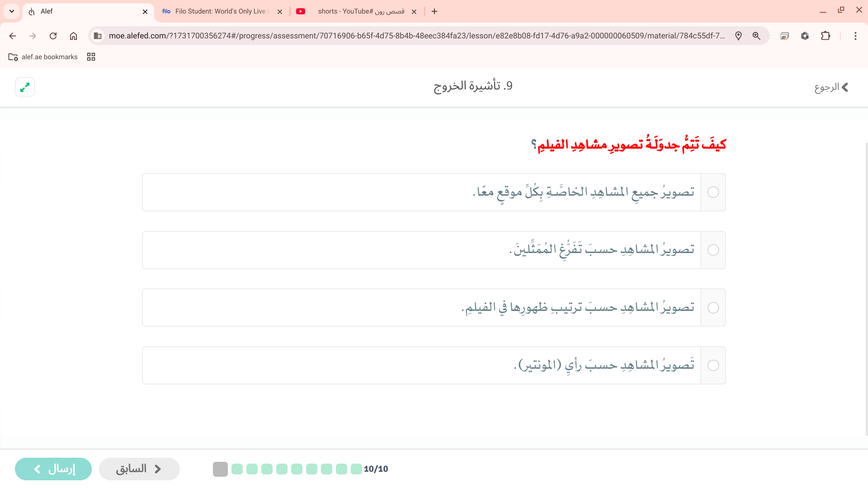Go back with the السابق button

[x=139, y=469]
